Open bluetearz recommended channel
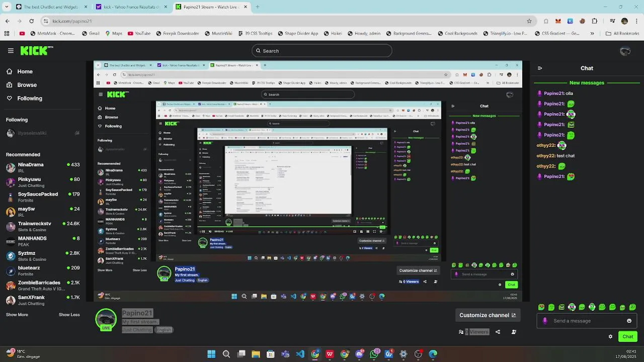 pos(43,271)
